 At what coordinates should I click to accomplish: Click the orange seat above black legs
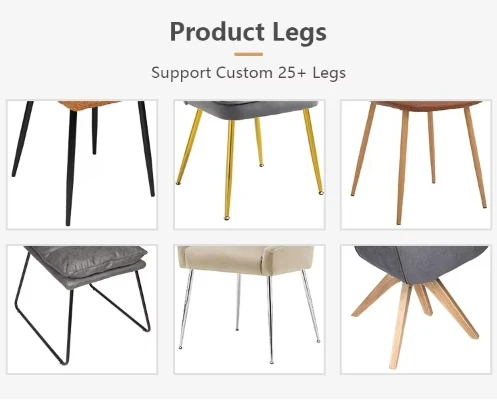tap(88, 105)
